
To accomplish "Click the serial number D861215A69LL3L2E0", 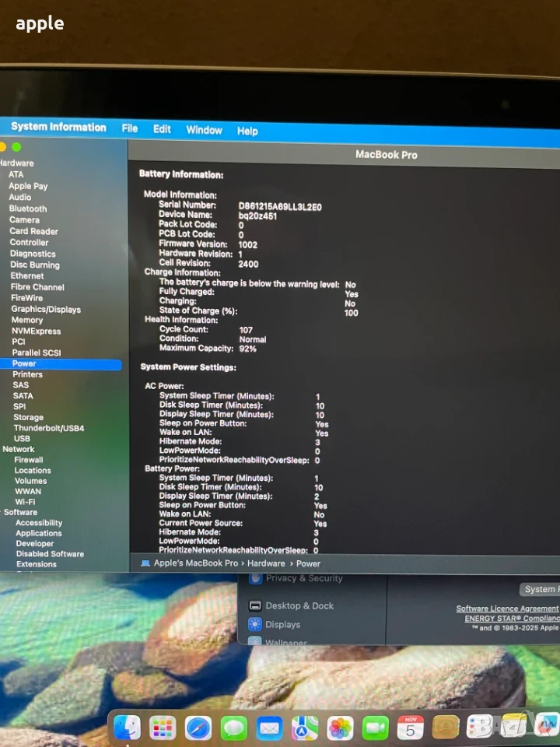I will click(280, 207).
